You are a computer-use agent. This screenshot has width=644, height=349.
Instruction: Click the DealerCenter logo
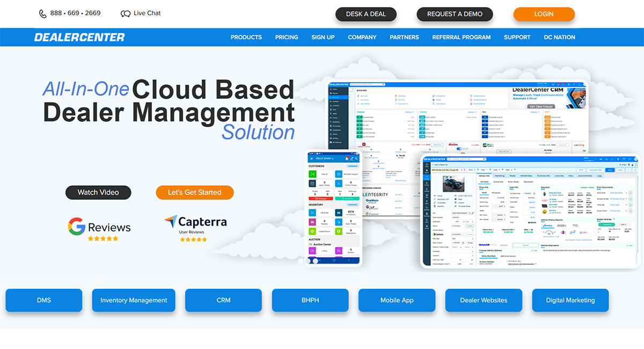click(79, 37)
